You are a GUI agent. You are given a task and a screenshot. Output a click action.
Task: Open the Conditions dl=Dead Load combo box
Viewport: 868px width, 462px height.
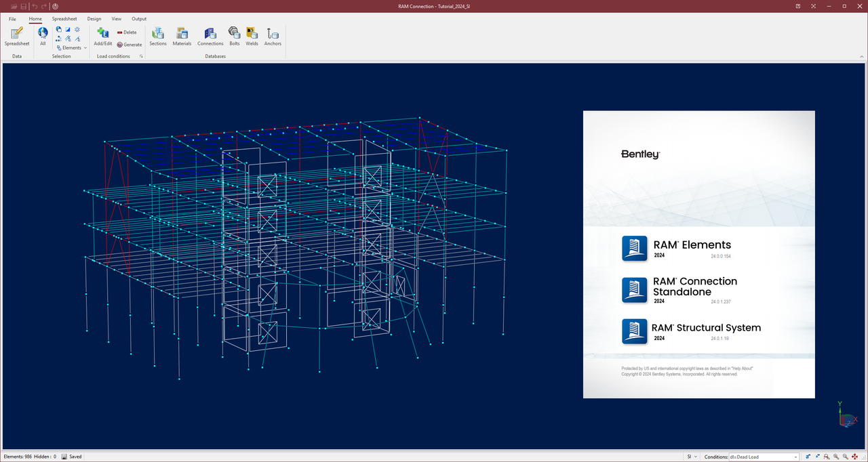(764, 457)
